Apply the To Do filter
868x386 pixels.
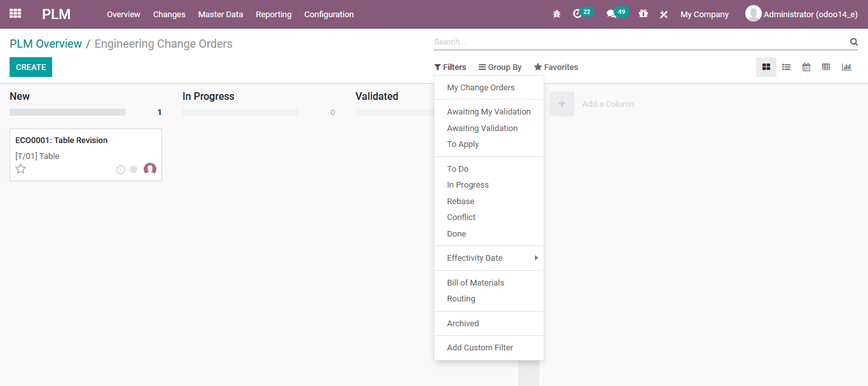(x=489, y=169)
